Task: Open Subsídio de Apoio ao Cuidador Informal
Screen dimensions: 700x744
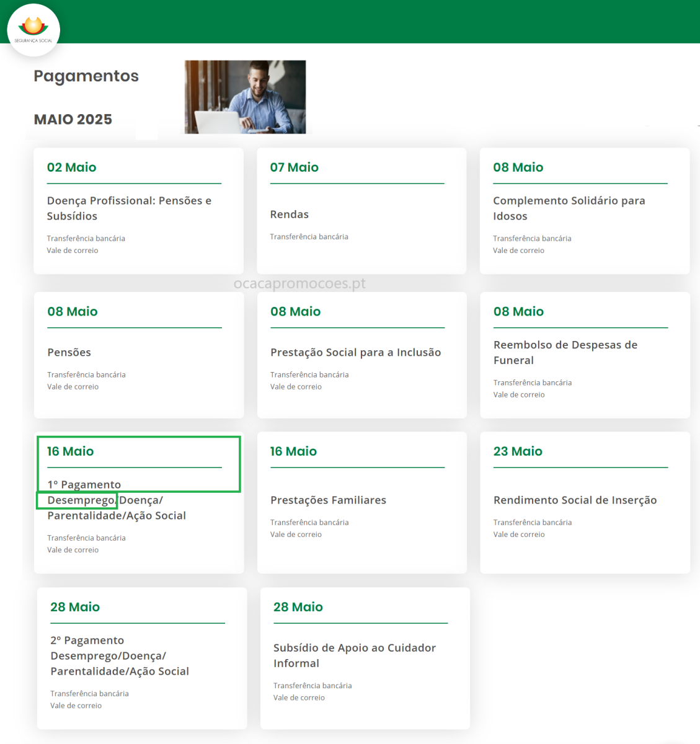Action: 355,655
